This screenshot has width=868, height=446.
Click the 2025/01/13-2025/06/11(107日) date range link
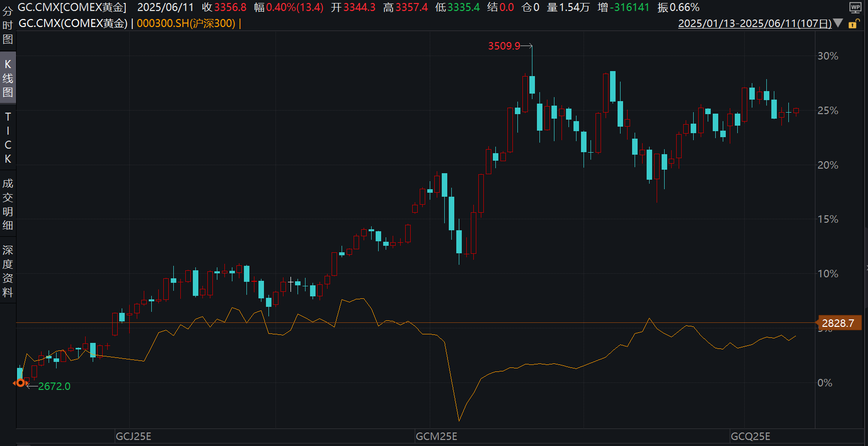[x=755, y=24]
